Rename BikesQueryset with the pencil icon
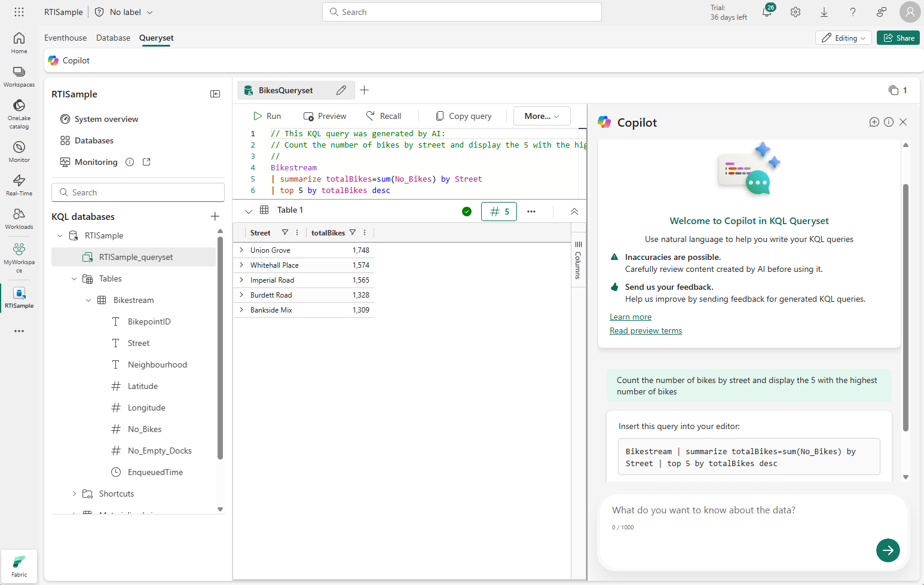The width and height of the screenshot is (924, 585). pyautogui.click(x=341, y=90)
